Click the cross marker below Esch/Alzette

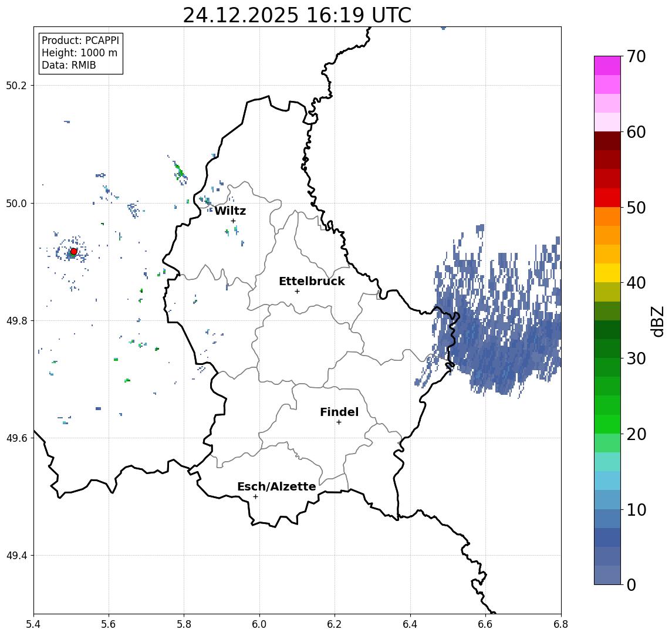[255, 497]
